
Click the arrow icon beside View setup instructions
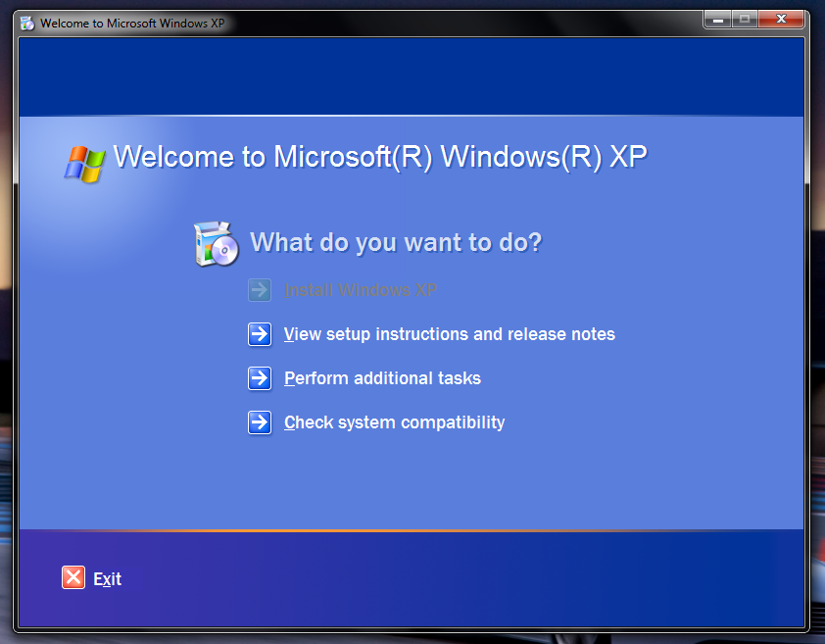pos(260,334)
